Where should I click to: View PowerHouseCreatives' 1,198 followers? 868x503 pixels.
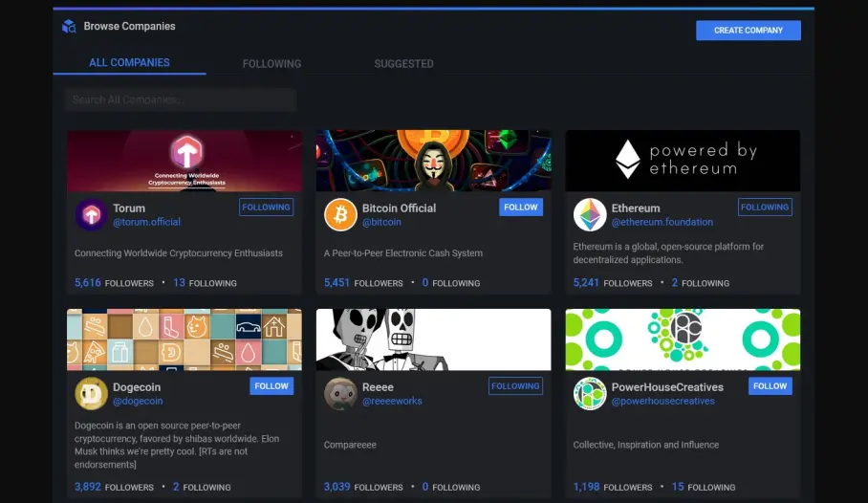tap(613, 487)
